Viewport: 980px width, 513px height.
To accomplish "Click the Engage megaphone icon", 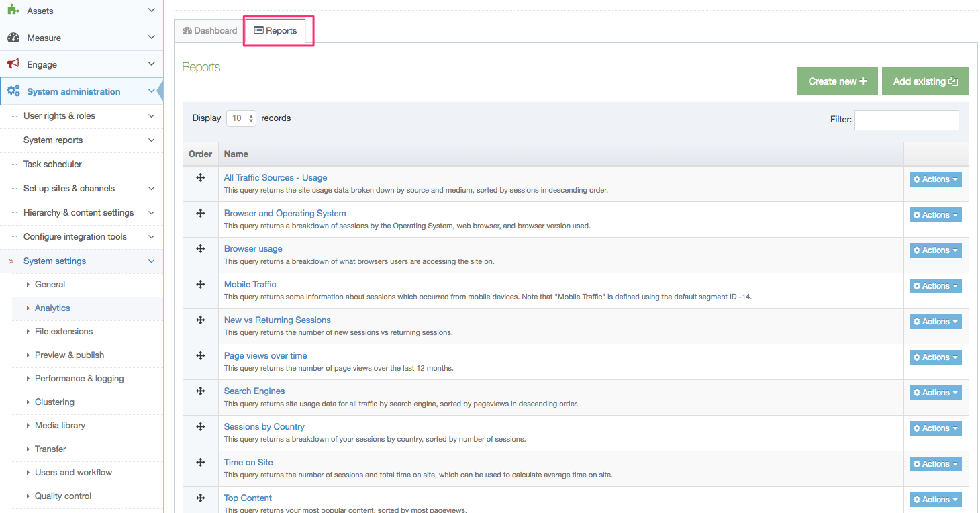I will (13, 64).
